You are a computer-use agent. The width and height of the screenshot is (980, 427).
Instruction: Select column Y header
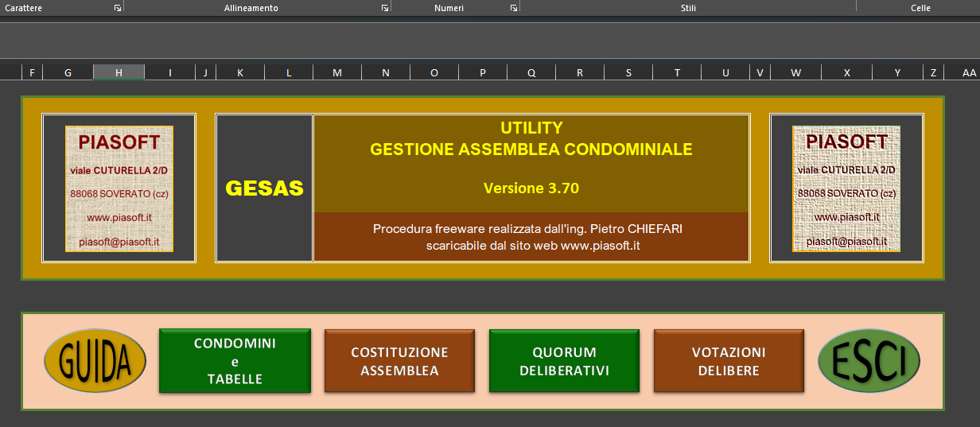(897, 72)
